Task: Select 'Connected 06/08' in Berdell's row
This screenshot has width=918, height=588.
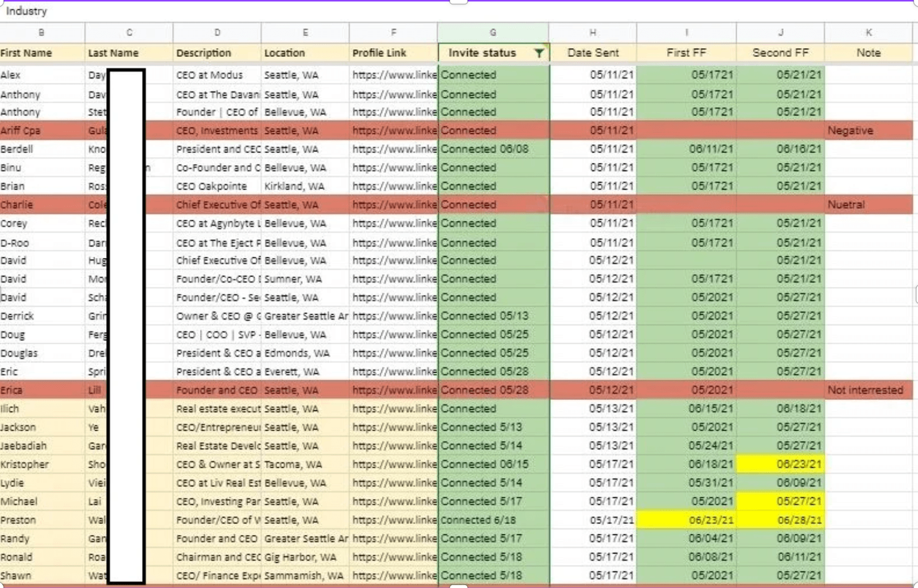Action: [493, 149]
